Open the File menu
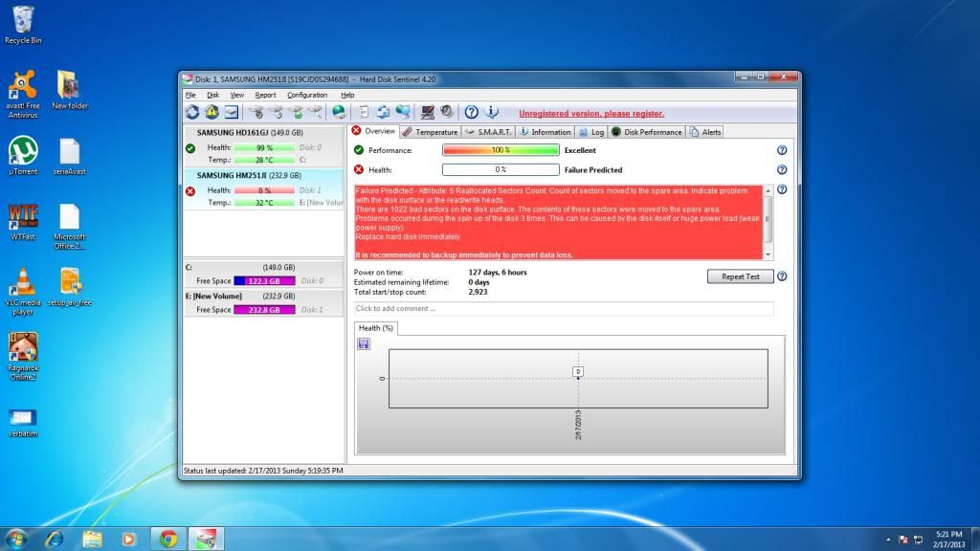The height and width of the screenshot is (551, 980). pyautogui.click(x=190, y=95)
